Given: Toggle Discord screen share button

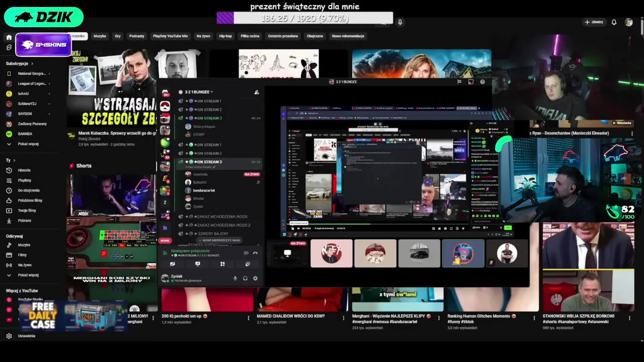Looking at the screenshot, I should tap(197, 264).
